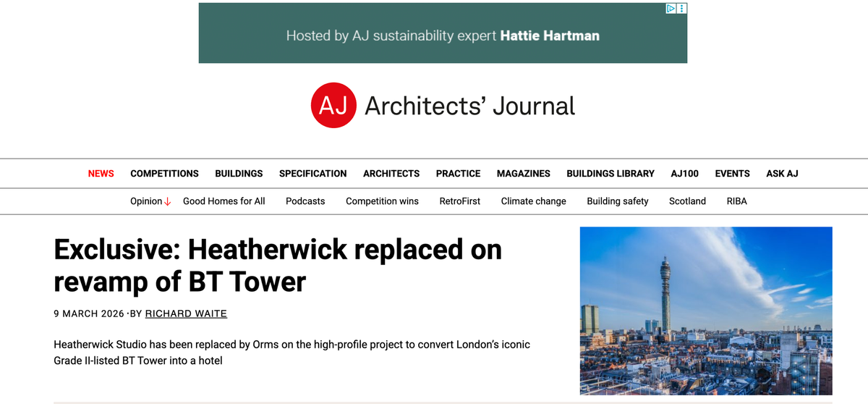The width and height of the screenshot is (868, 404).
Task: Select SPECIFICATION in the main navigation
Action: click(313, 174)
